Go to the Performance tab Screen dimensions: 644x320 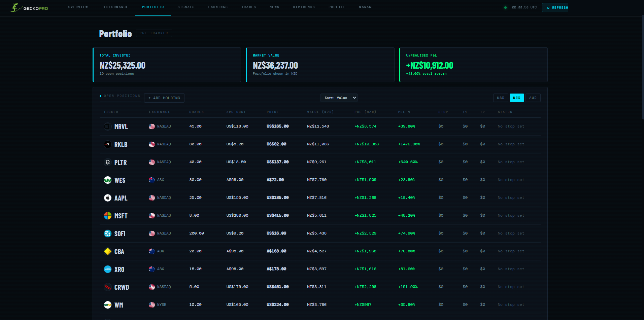pos(115,7)
